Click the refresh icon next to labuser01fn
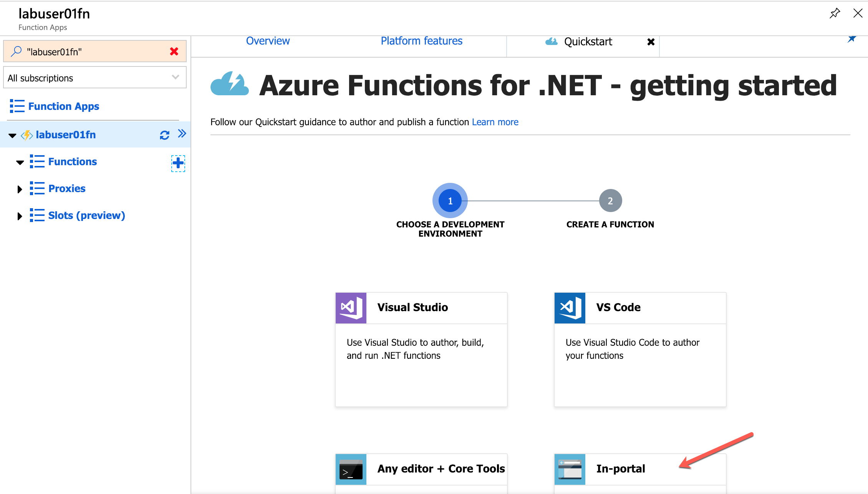Screen dimensions: 868x494 click(x=165, y=135)
